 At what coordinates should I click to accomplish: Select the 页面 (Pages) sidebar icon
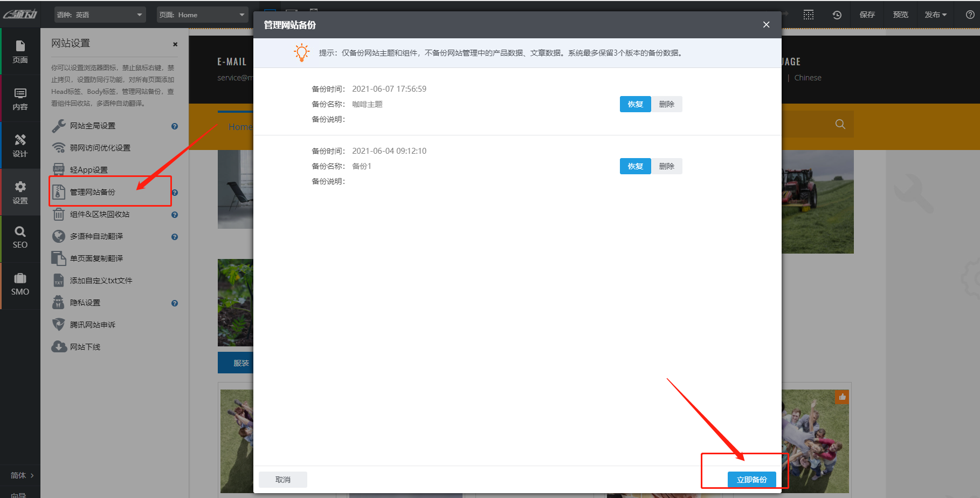point(20,51)
